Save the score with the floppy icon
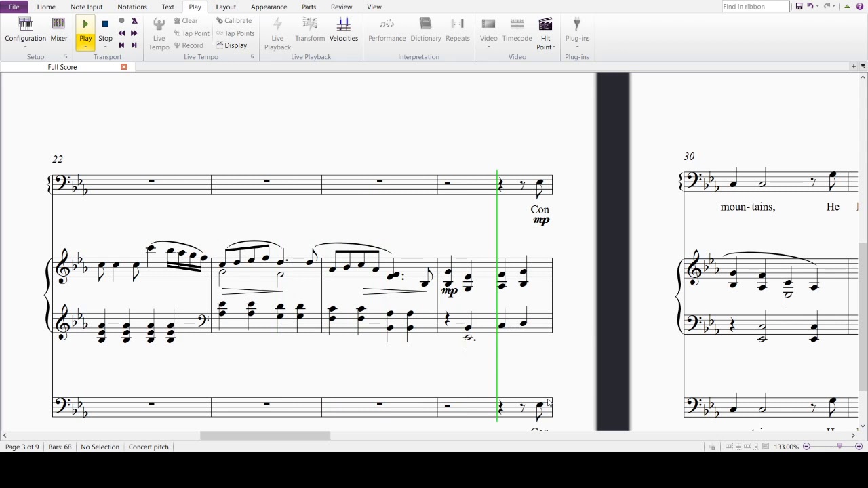Screen dimensions: 868x488 pyautogui.click(x=799, y=7)
